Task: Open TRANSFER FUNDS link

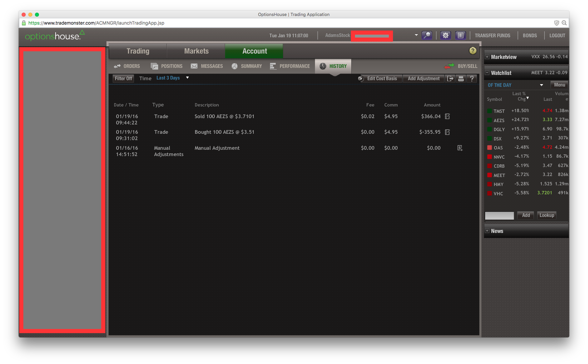Action: pos(492,36)
